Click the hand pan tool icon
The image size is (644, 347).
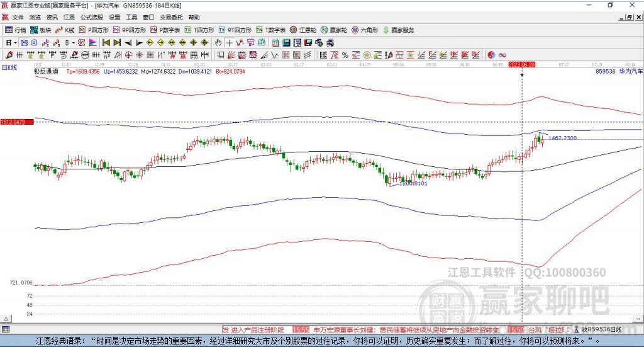click(x=218, y=43)
